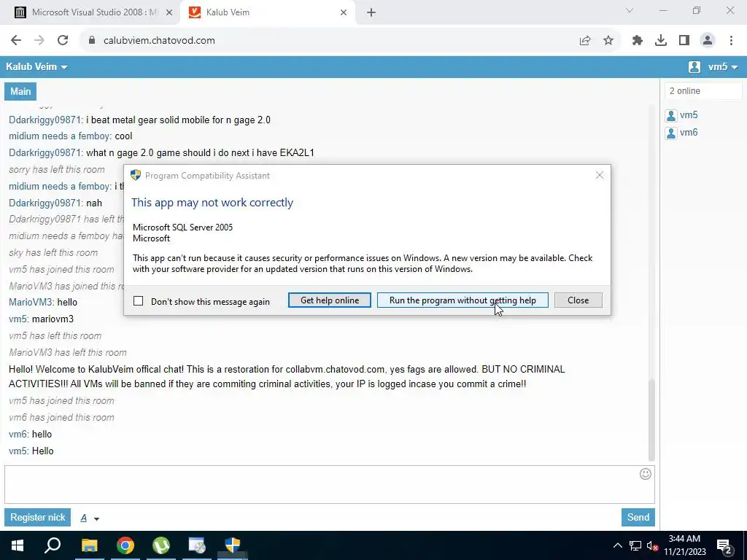747x560 pixels.
Task: Click the chat scrollbar thumb
Action: pyautogui.click(x=651, y=419)
